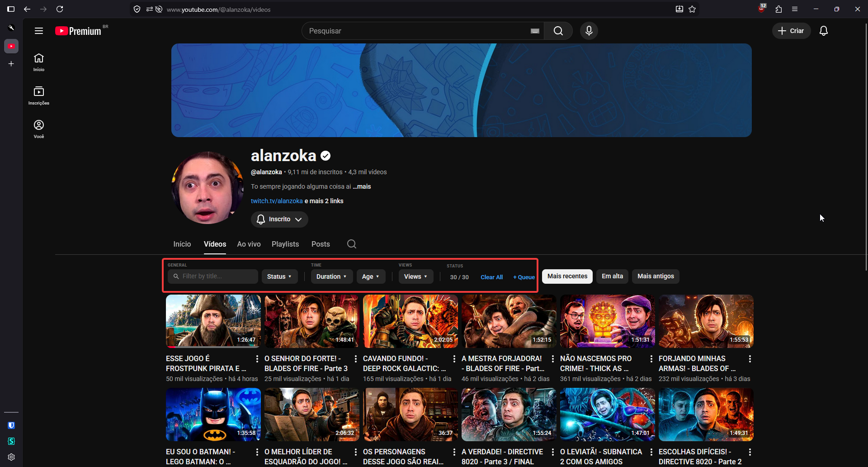Click the YouTube Premium logo
Screen dimensions: 868x467
(78, 31)
